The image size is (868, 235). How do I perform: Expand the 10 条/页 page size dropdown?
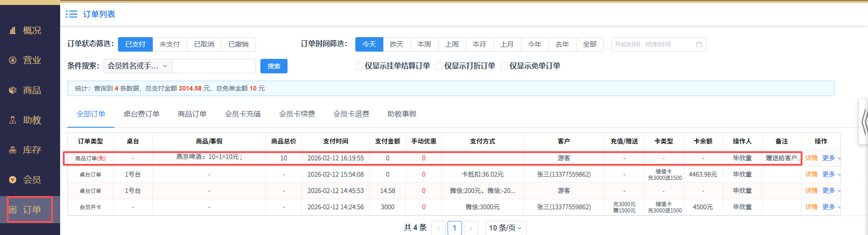505,228
